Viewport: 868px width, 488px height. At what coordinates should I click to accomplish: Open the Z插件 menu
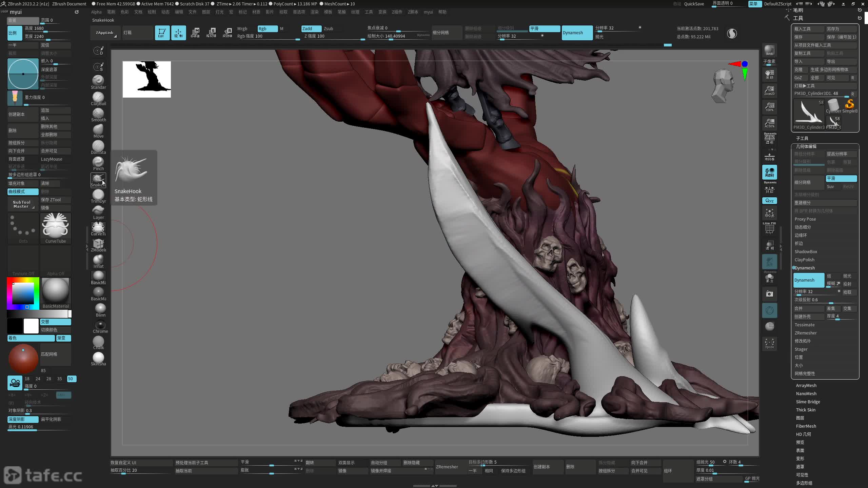click(x=397, y=12)
